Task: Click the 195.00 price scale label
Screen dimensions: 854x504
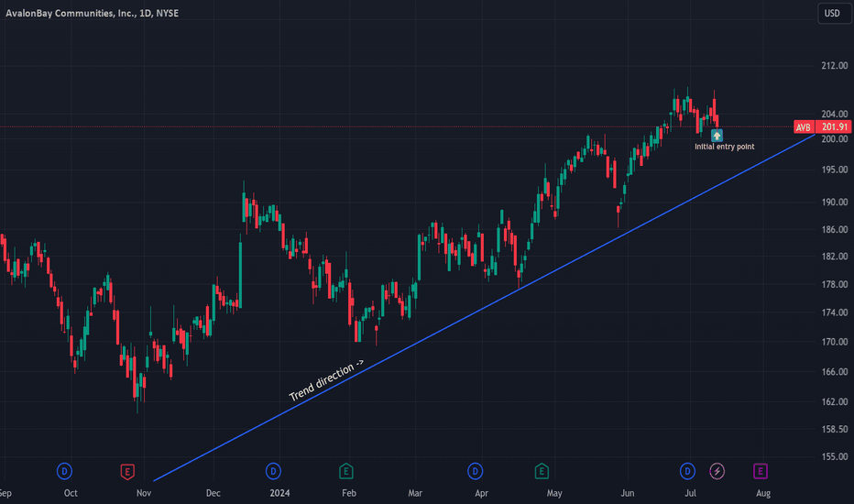Action: (x=835, y=170)
